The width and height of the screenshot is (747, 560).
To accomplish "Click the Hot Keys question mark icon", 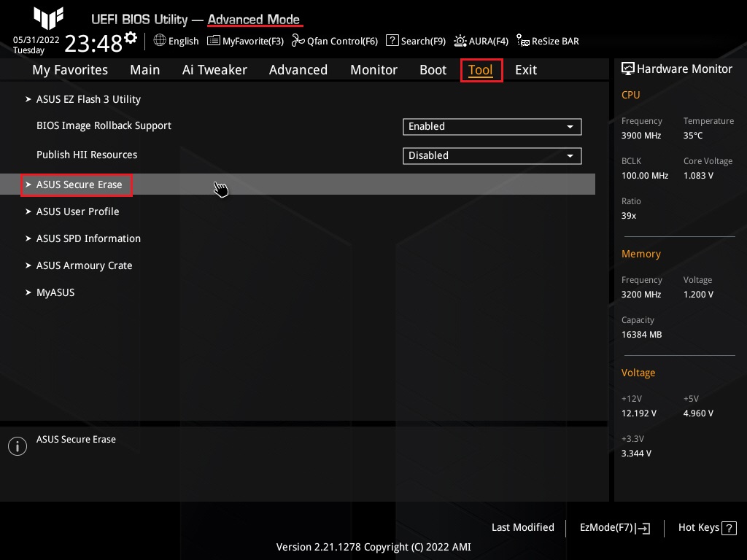I will [729, 528].
